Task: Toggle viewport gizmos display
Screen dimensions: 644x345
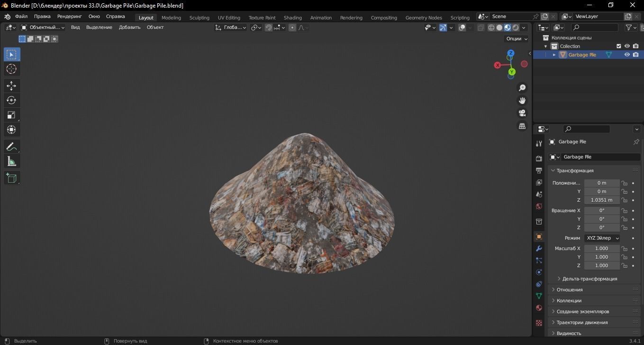Action: (x=443, y=28)
